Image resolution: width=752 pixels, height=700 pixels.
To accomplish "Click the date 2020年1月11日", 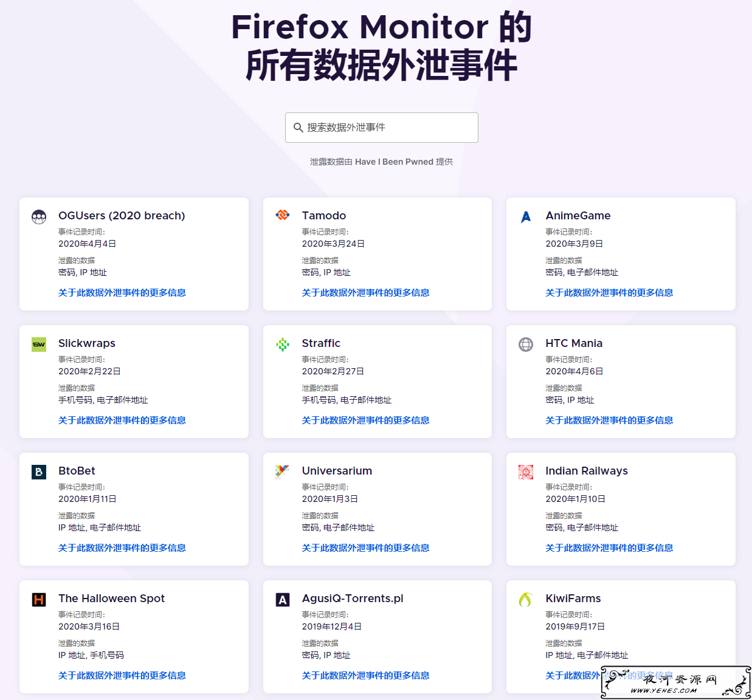I will click(88, 499).
